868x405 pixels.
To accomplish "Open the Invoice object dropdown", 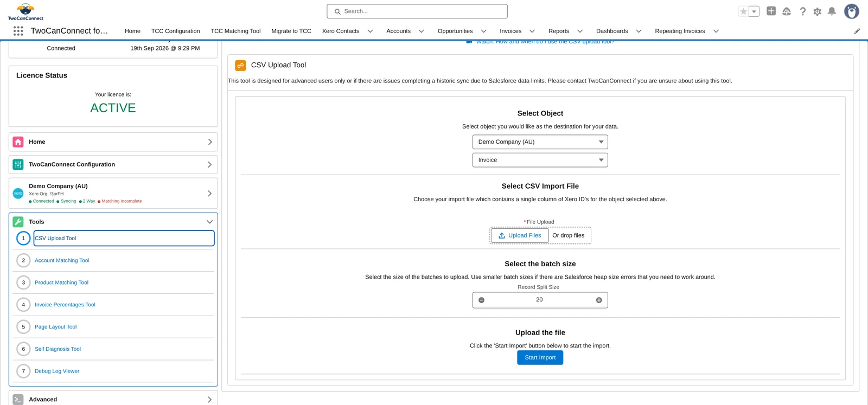I will click(x=540, y=160).
